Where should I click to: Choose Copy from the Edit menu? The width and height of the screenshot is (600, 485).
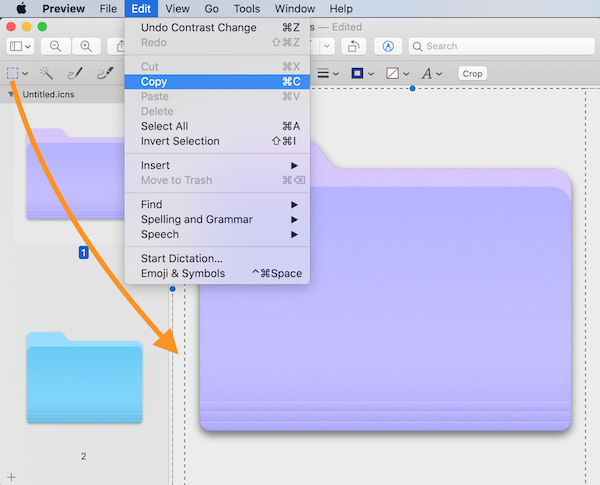[x=217, y=82]
